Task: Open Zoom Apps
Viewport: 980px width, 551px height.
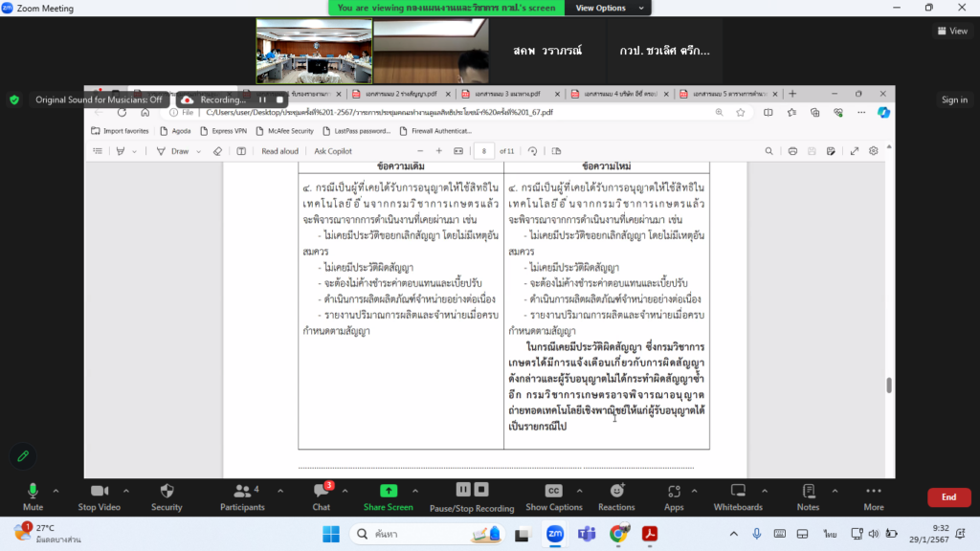Action: coord(674,497)
